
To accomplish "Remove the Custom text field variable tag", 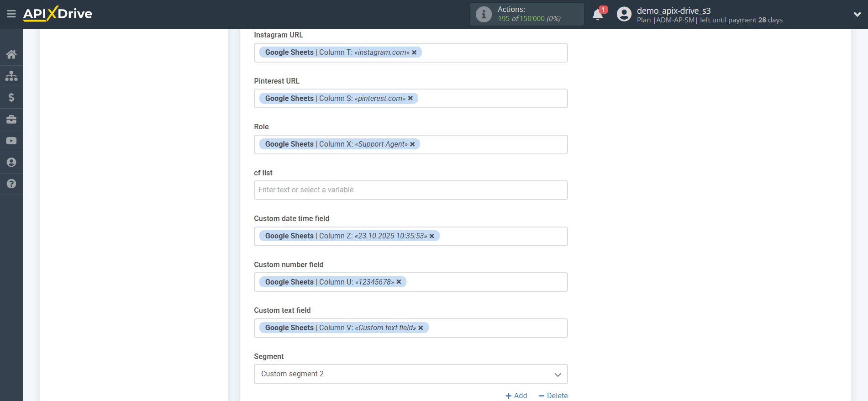I will coord(421,328).
